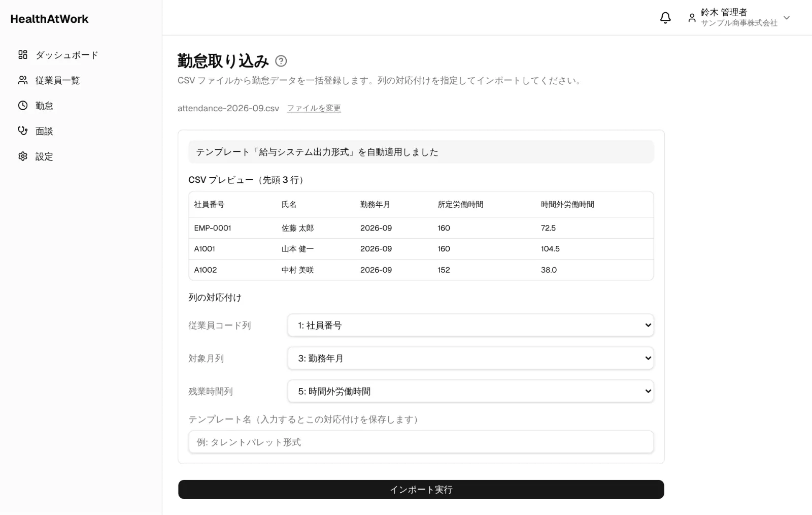Click cell A1002
812x515 pixels.
click(x=206, y=270)
